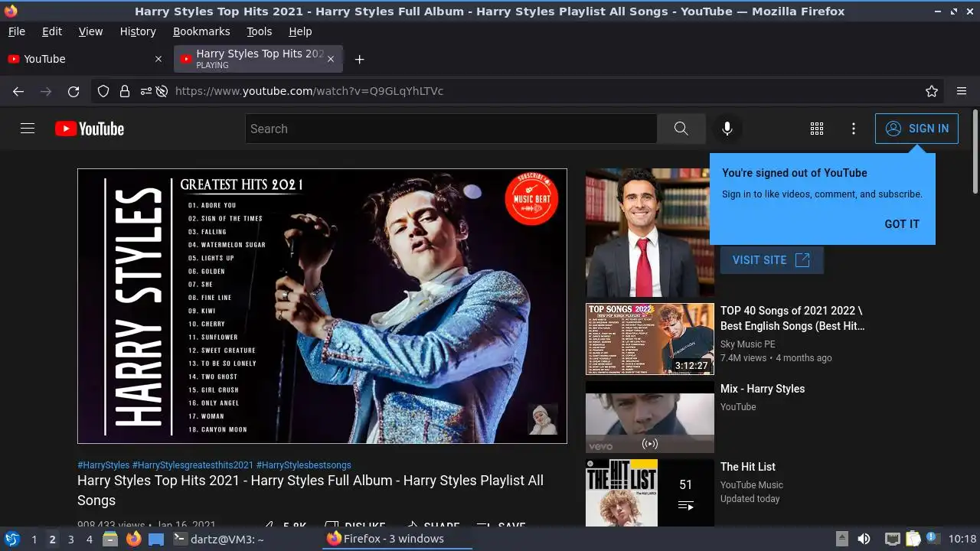The image size is (980, 551).
Task: Switch to workspace 3 in taskbar
Action: point(70,539)
